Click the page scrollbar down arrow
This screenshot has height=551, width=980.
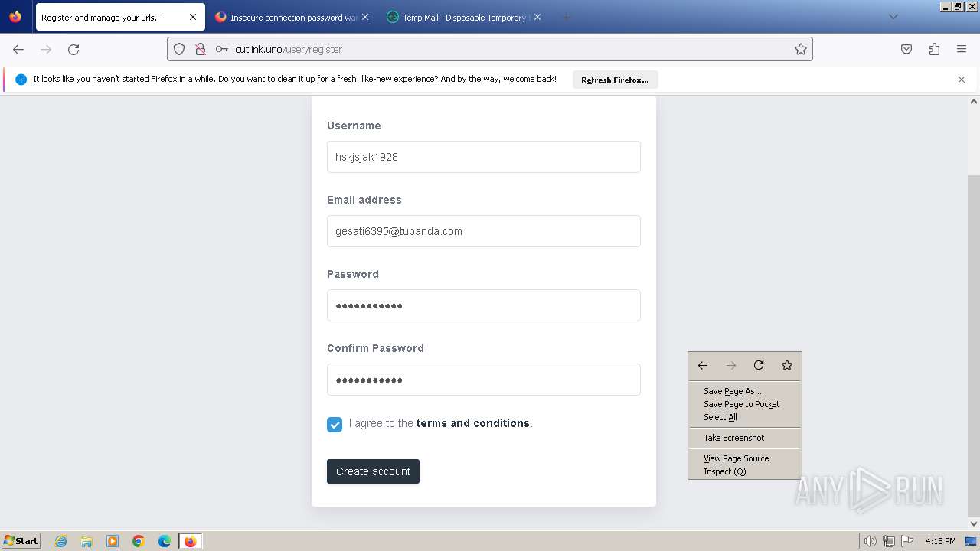pyautogui.click(x=974, y=524)
